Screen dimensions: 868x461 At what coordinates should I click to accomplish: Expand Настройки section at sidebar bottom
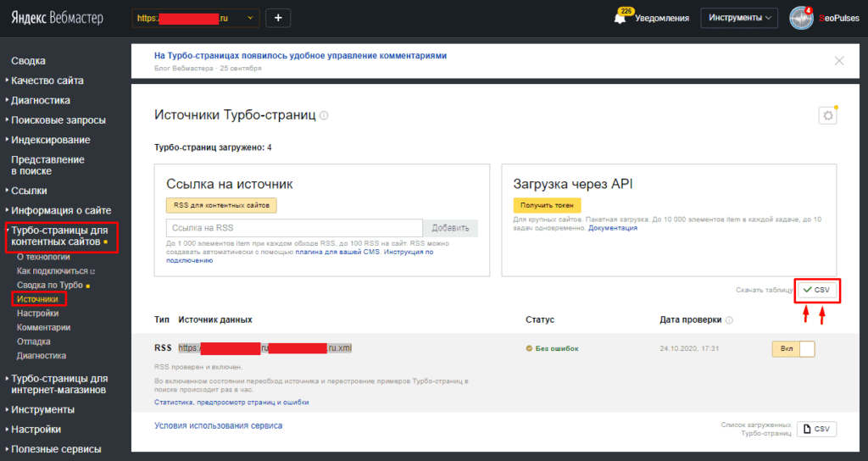click(36, 430)
